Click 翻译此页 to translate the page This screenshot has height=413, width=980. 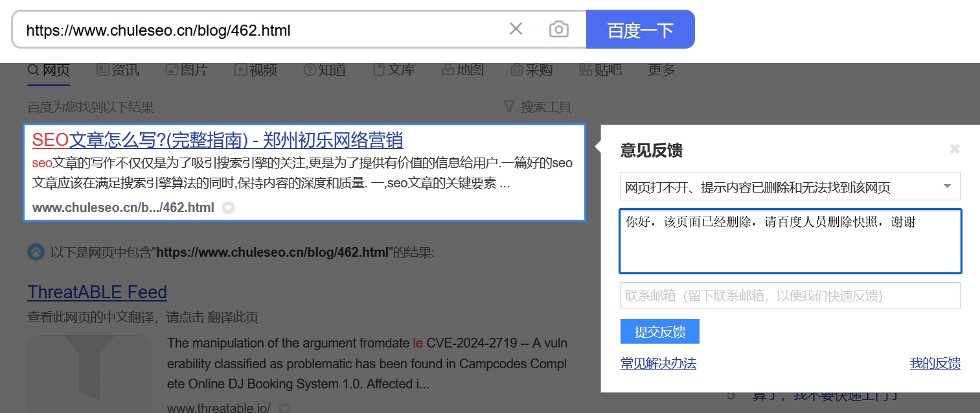(x=233, y=318)
